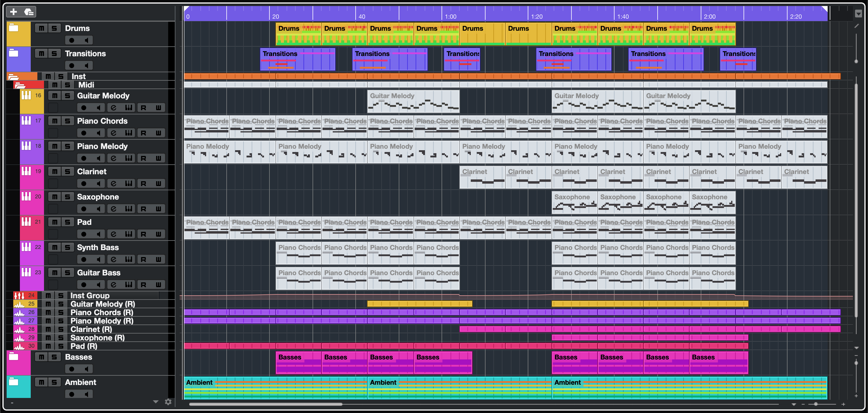Toggle monitor speaker on Saxophone track

pyautogui.click(x=98, y=209)
